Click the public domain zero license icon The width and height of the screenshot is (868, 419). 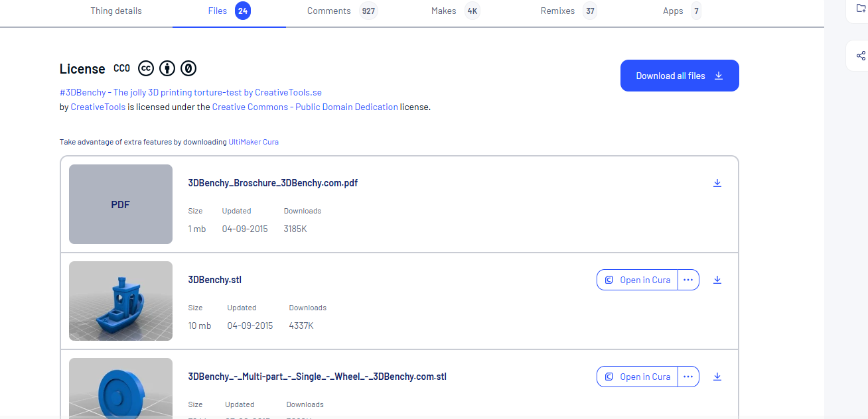[188, 68]
